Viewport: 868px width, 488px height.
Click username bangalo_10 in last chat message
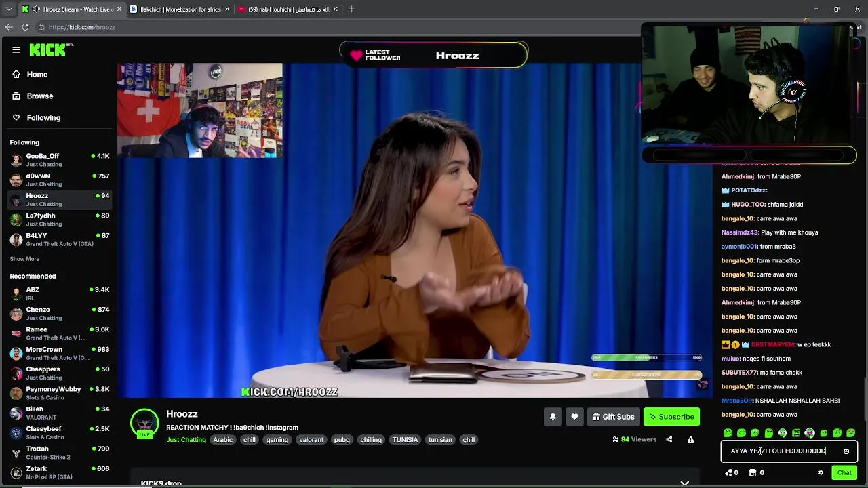point(738,415)
